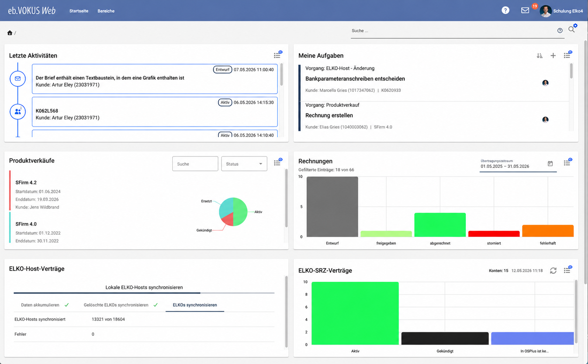
Task: Click the Schulung Elko4 user avatar
Action: point(546,11)
